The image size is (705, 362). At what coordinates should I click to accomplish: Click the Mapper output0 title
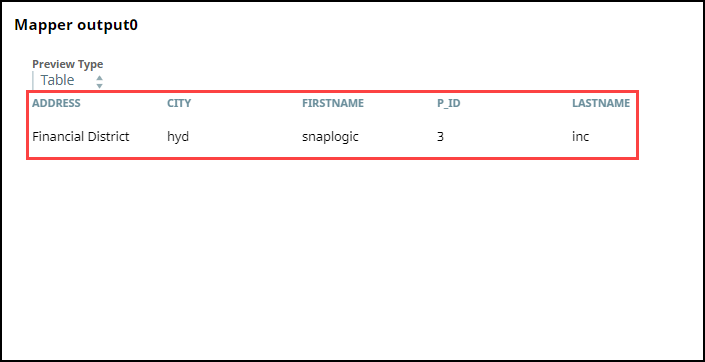pyautogui.click(x=76, y=25)
